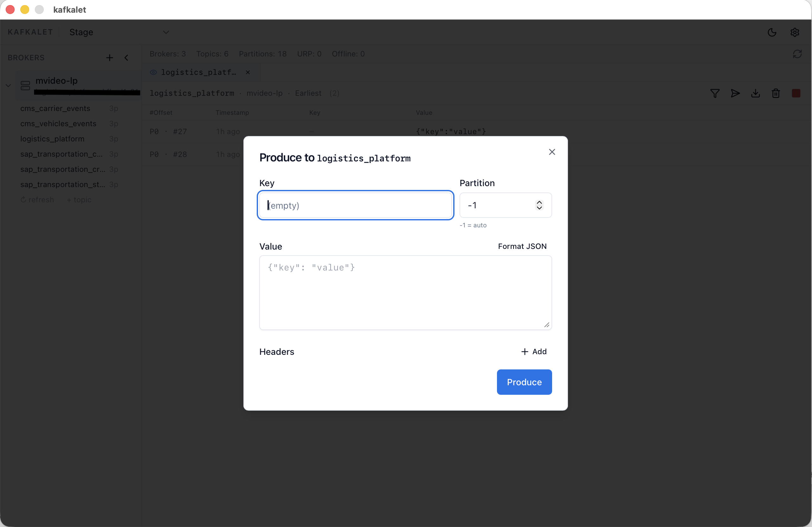This screenshot has height=527, width=812.
Task: Open the Stage environment dropdown
Action: point(166,32)
